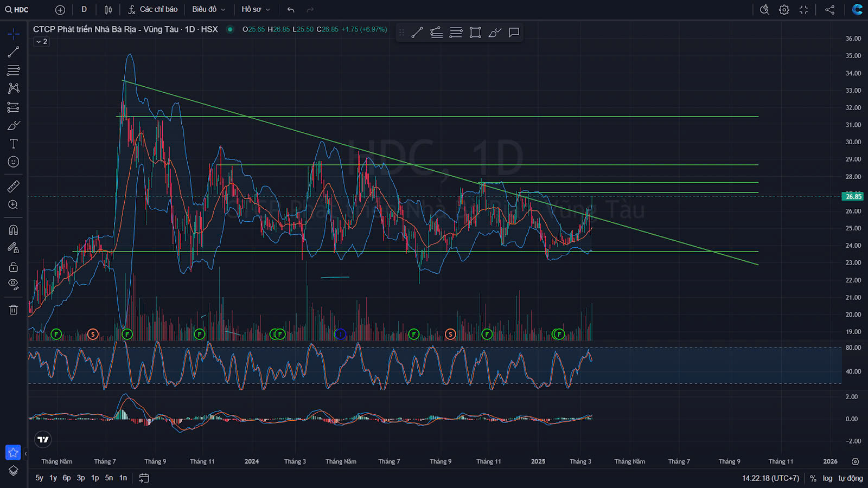
Task: Select the trend line drawing tool
Action: tap(14, 52)
